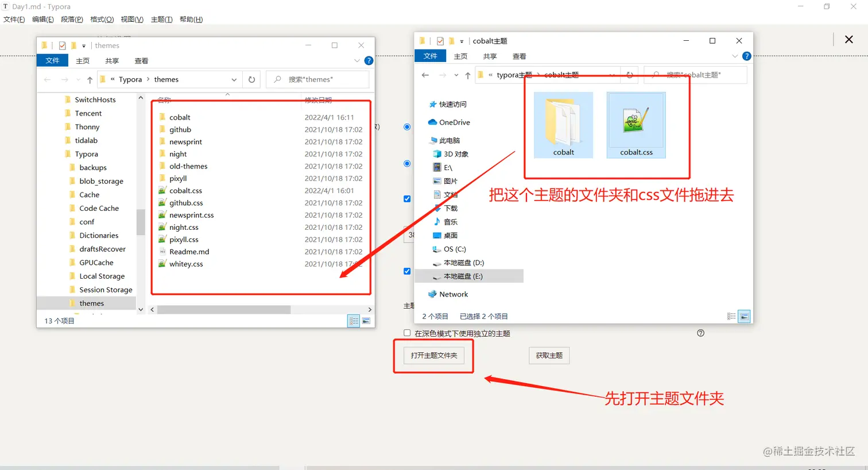
Task: Select the cobalt folder thumbnail in cobalt主题 window
Action: pos(563,125)
